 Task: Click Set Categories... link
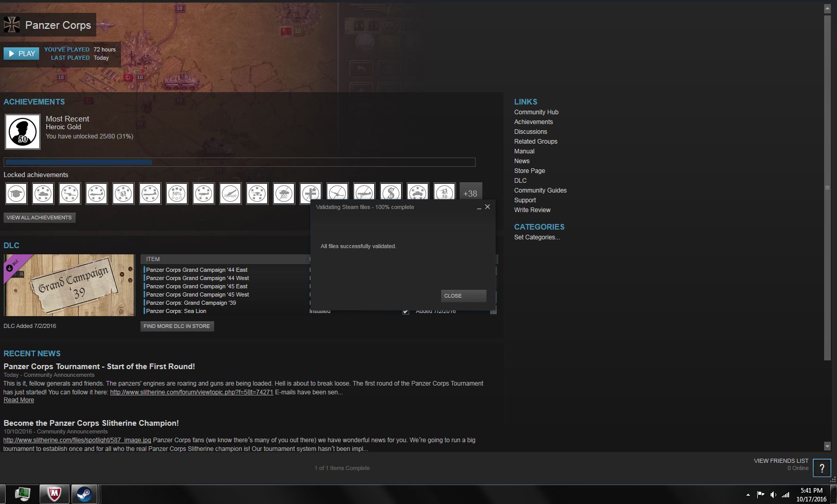(537, 237)
